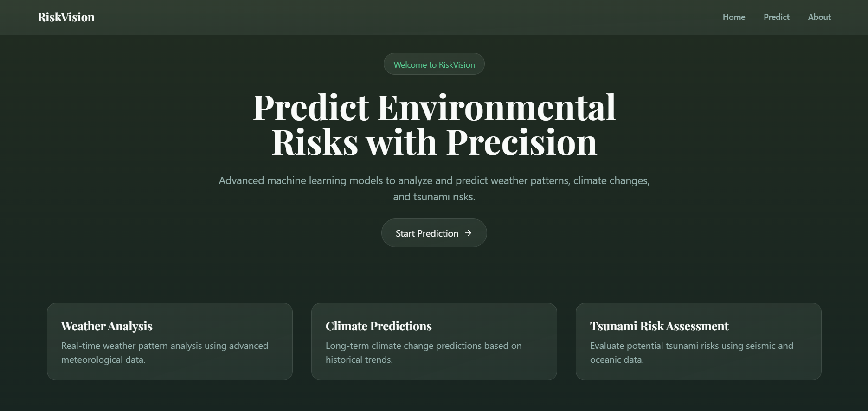Open the Tsunami Risk Assessment card
Screen dimensions: 868x411
pyautogui.click(x=698, y=341)
